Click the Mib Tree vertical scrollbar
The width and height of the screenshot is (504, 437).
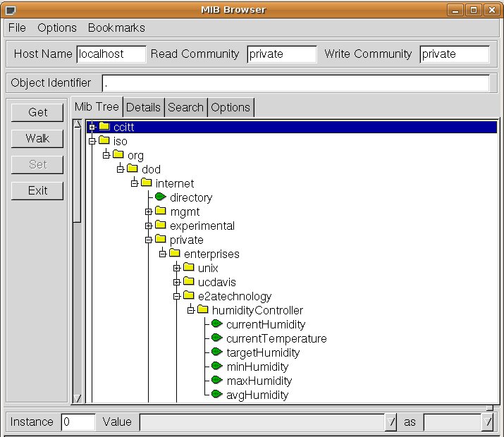click(x=78, y=261)
